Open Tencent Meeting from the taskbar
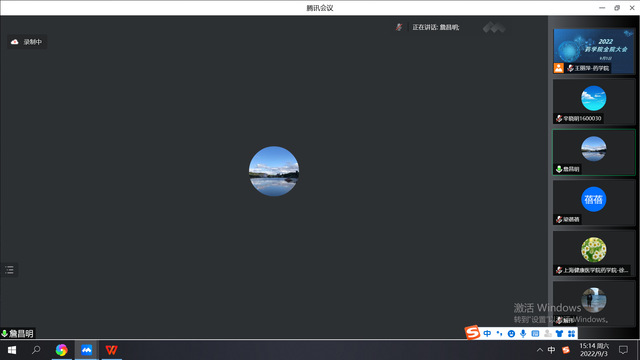The width and height of the screenshot is (640, 360). coord(87,350)
